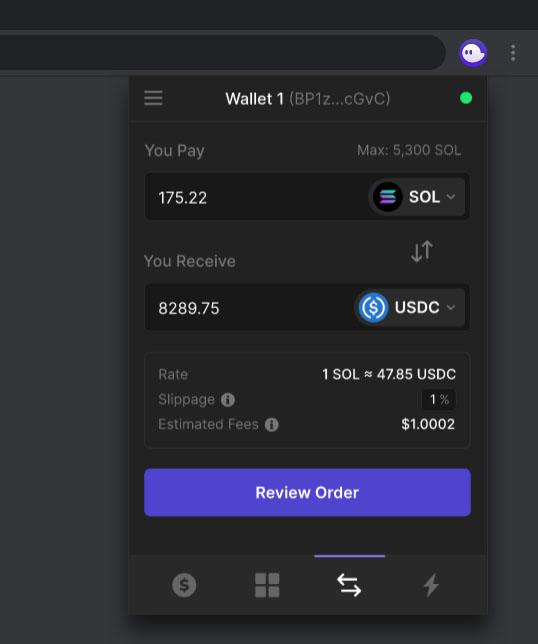Image resolution: width=538 pixels, height=644 pixels.
Task: Click the SOL token logo
Action: pyautogui.click(x=388, y=197)
